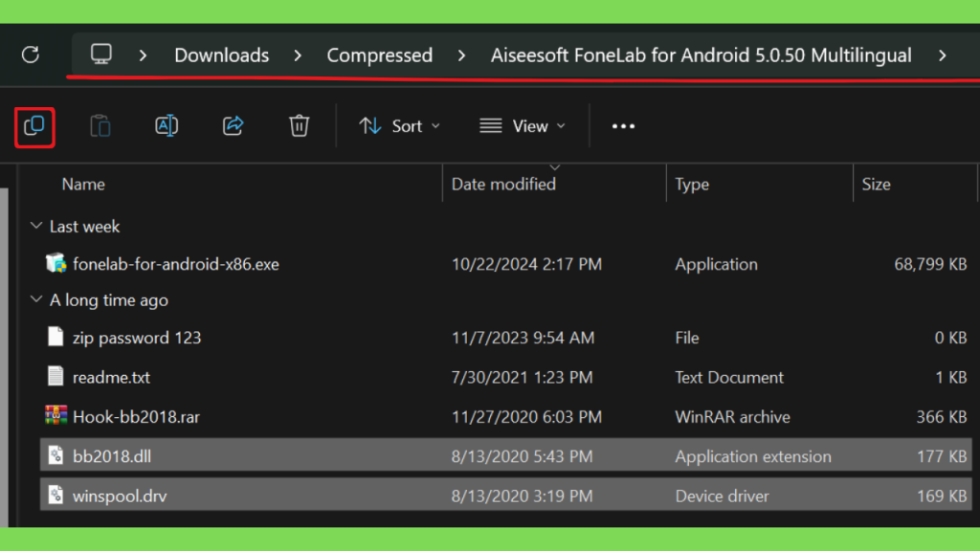Click the winspool.drv file icon
The height and width of the screenshot is (551, 980).
56,496
